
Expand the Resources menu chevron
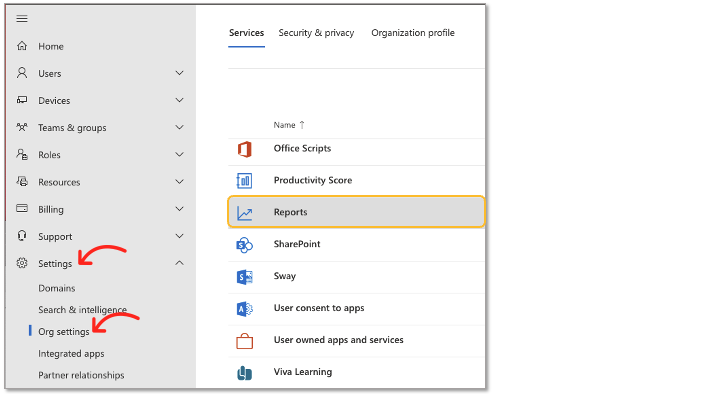tap(179, 181)
